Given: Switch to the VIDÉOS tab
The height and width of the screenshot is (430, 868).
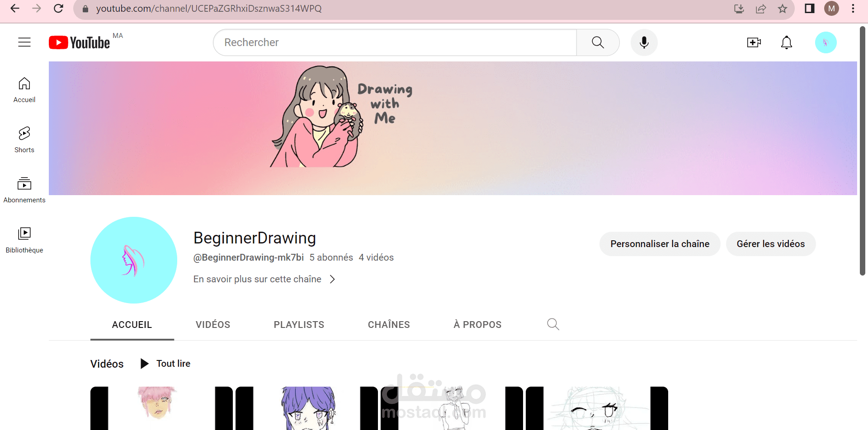Looking at the screenshot, I should [x=213, y=324].
